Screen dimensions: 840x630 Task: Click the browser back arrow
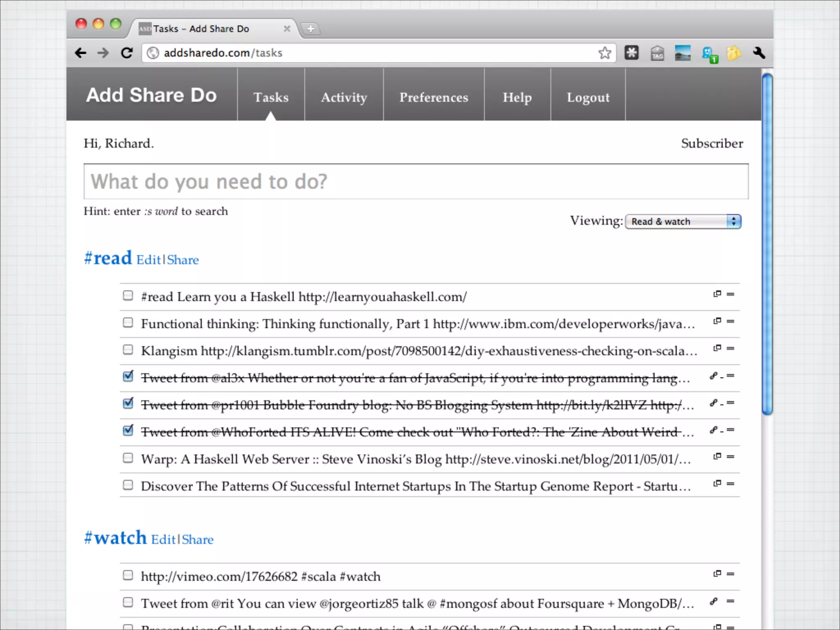[x=81, y=53]
